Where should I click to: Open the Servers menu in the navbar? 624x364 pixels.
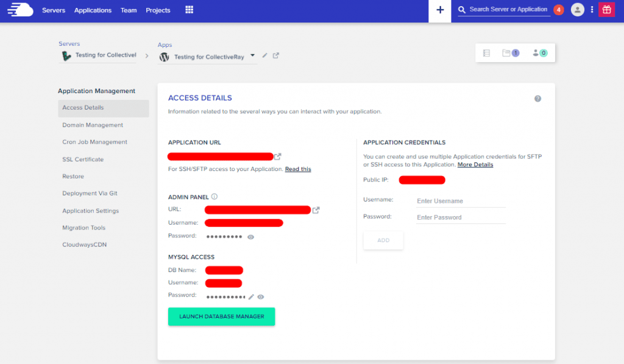point(54,10)
